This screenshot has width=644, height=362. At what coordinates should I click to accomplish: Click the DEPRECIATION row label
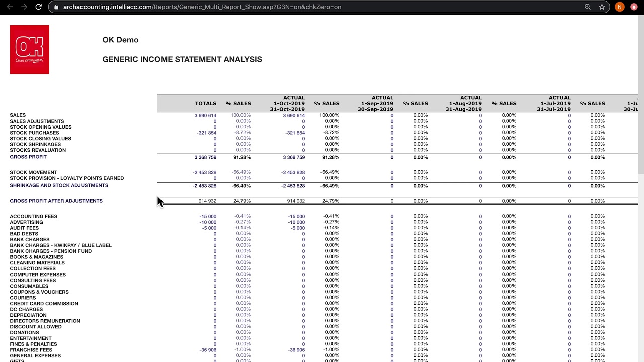(28, 315)
